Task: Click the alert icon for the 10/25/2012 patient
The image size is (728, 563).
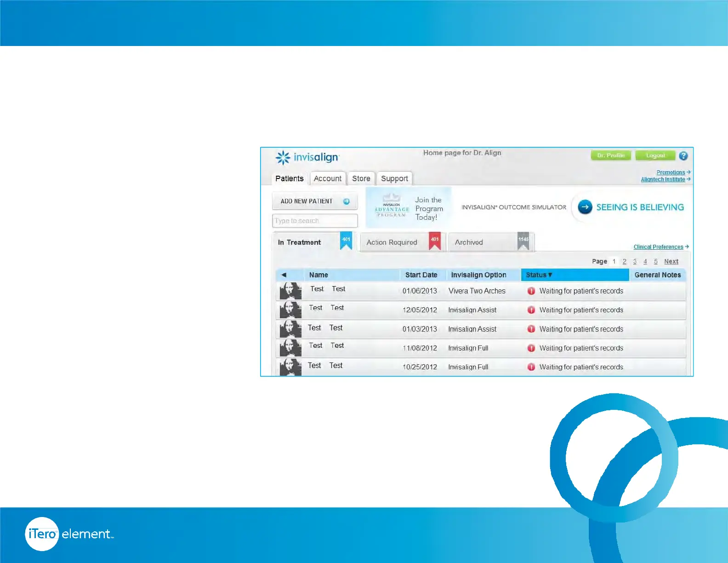Action: point(531,367)
